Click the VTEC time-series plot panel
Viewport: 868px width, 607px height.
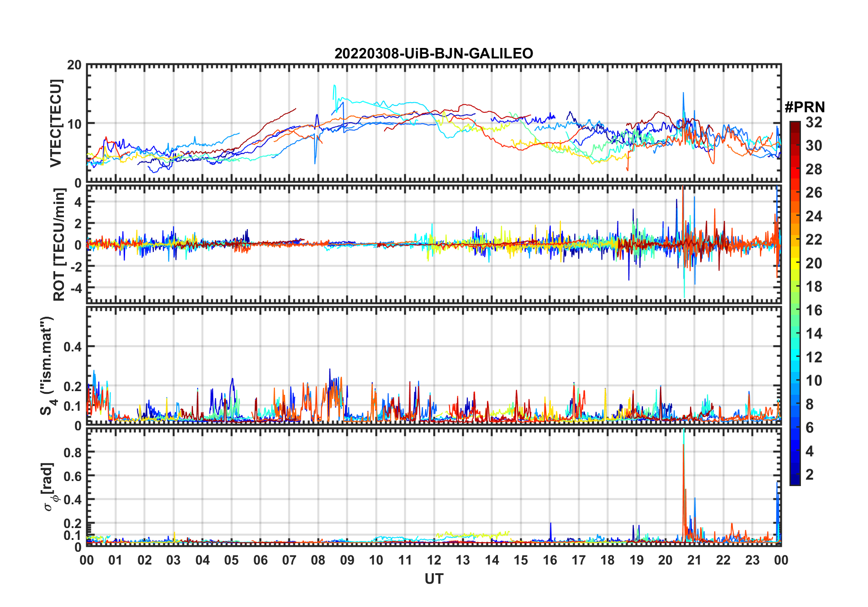pos(434,124)
